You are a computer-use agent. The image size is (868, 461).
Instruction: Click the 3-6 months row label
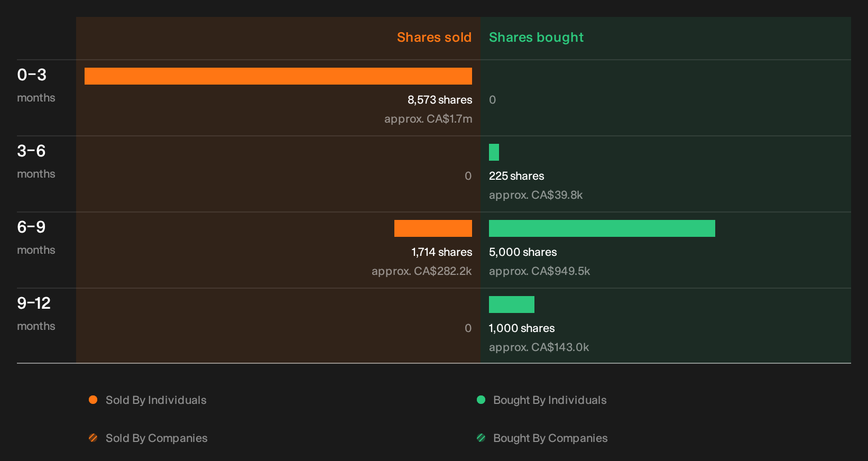click(x=36, y=161)
